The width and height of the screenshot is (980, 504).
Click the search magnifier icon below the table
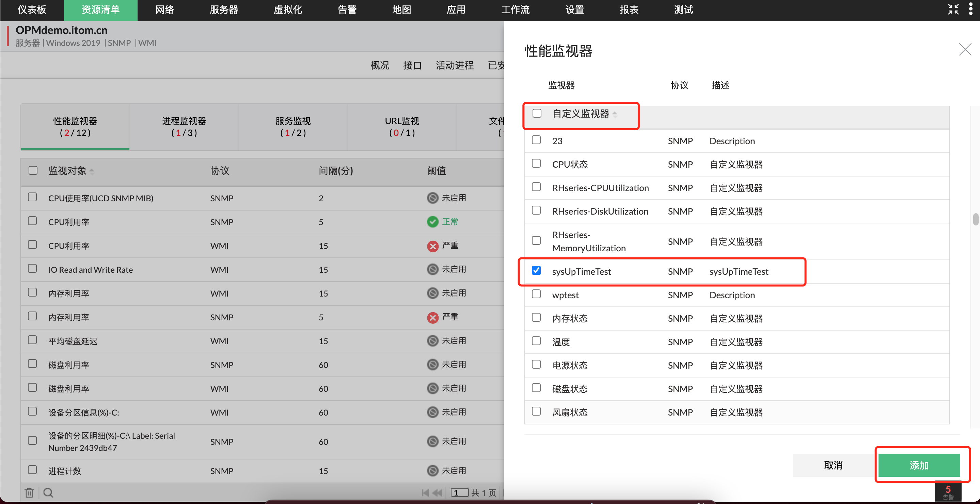[x=48, y=492]
